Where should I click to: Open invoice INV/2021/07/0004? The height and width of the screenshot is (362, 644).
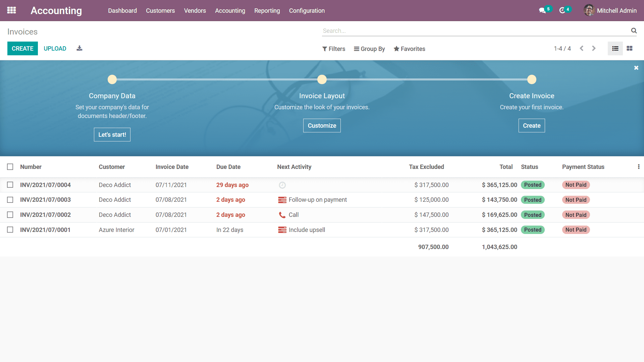point(45,185)
